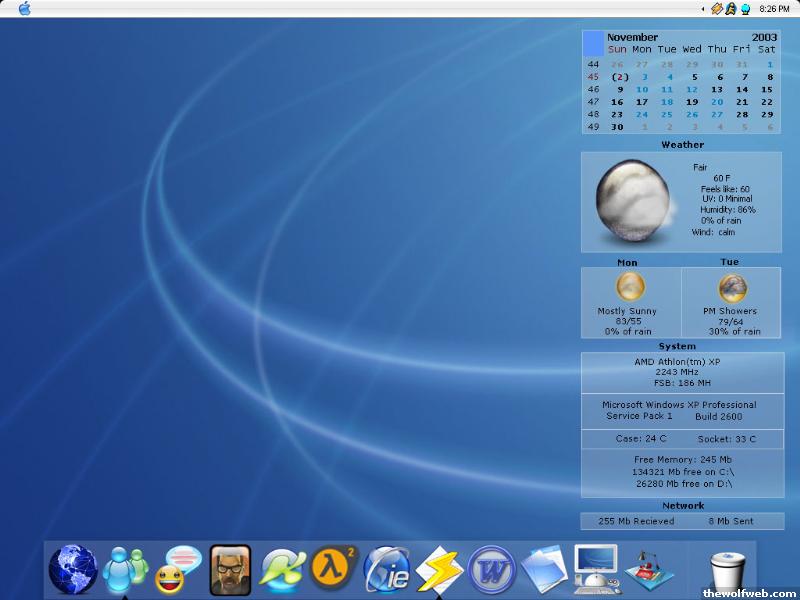Open the blue folder icon in the dock
The image size is (800, 600).
coord(545,570)
